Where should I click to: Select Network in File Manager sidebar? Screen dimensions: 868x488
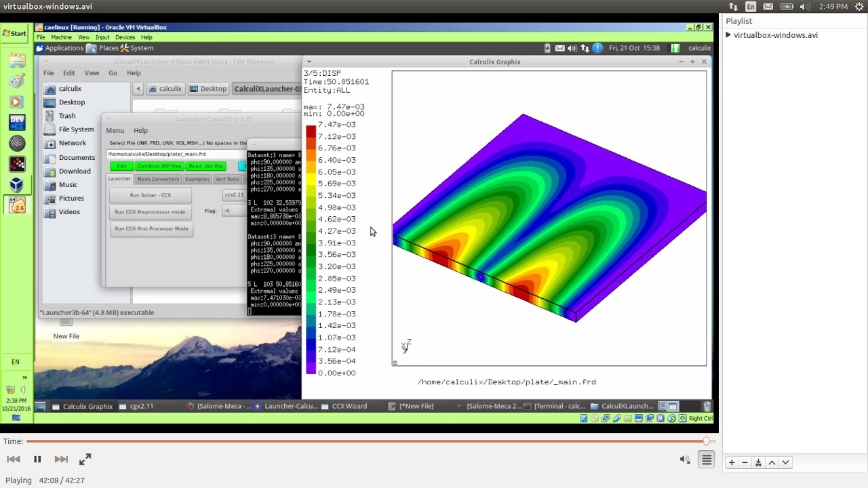point(64,143)
